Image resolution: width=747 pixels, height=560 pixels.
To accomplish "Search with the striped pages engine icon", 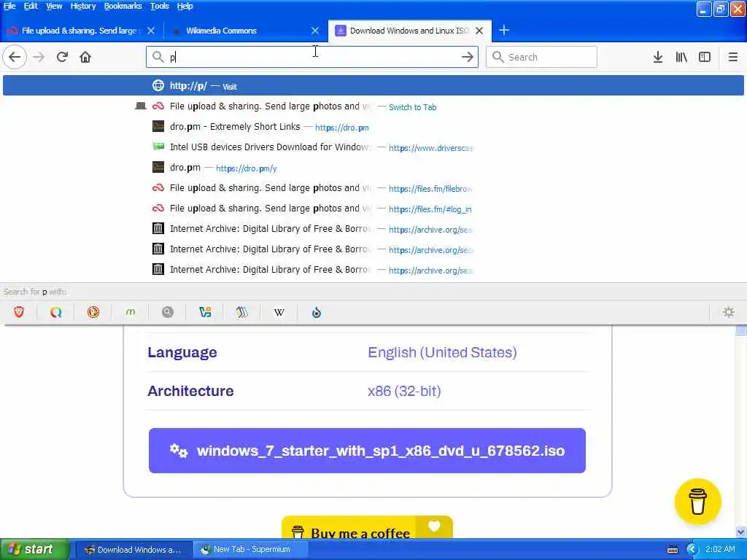I will (242, 312).
